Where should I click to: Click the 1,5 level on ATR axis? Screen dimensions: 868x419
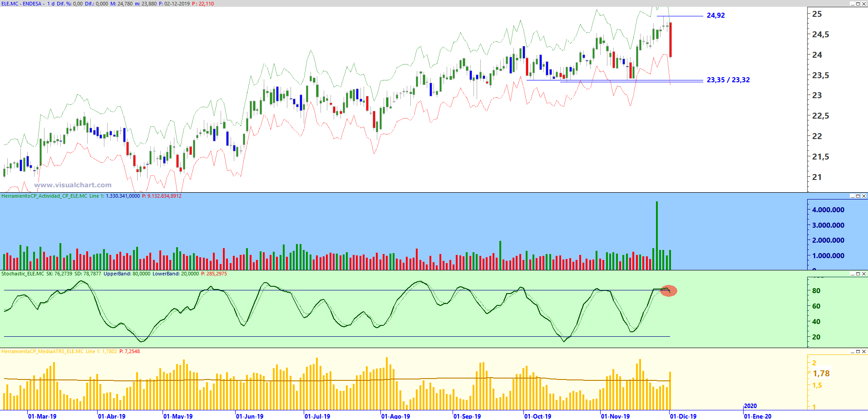817,385
